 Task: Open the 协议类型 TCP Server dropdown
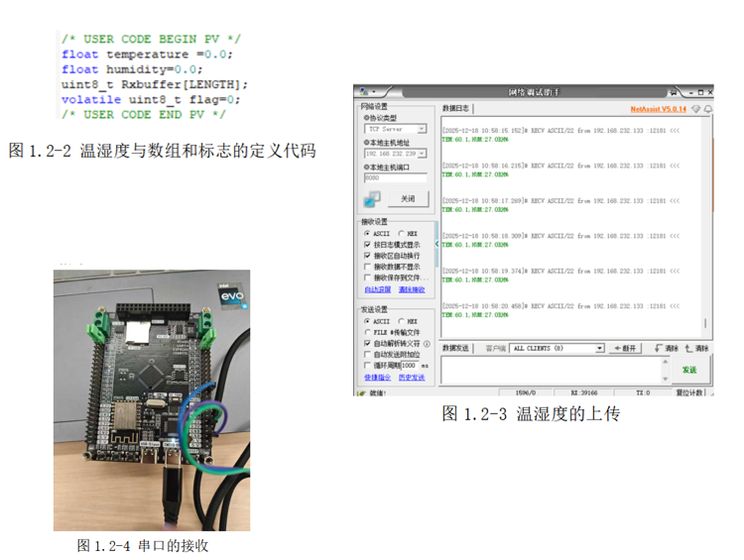click(422, 129)
